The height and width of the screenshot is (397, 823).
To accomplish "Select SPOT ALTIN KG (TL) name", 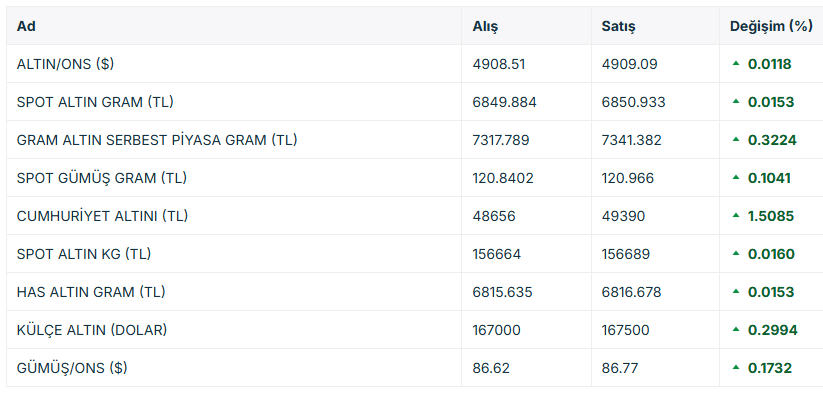I will click(x=84, y=254).
